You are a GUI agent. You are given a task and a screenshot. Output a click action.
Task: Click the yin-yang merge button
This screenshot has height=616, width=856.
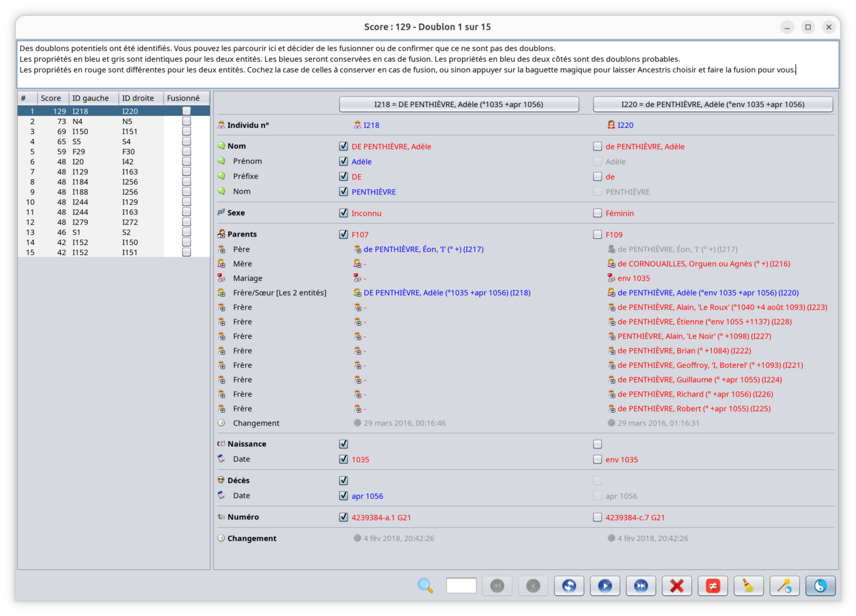[x=820, y=586]
